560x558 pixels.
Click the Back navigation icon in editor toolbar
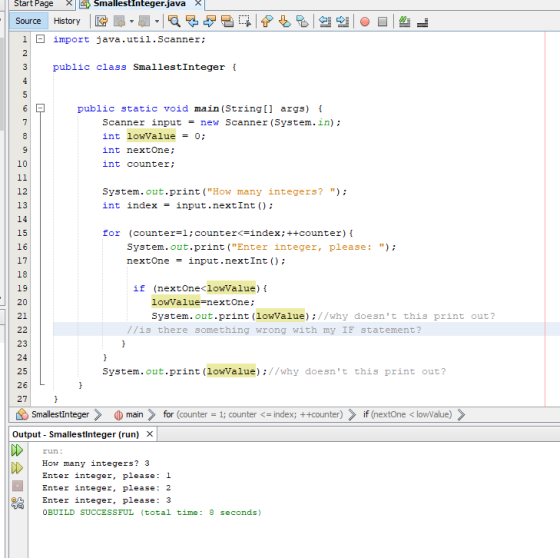[x=120, y=21]
